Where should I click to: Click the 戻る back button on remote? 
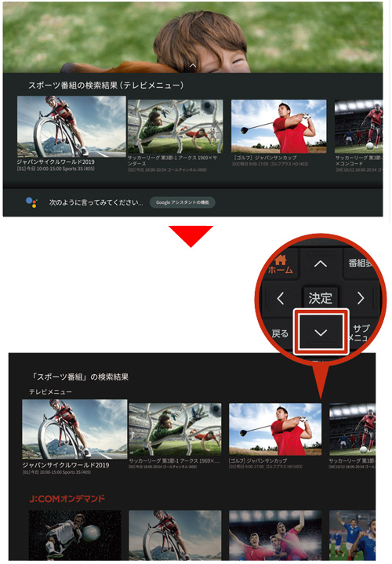click(280, 333)
